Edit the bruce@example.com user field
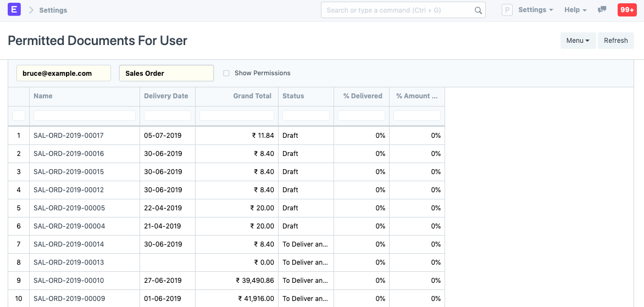The width and height of the screenshot is (644, 307). (x=64, y=73)
